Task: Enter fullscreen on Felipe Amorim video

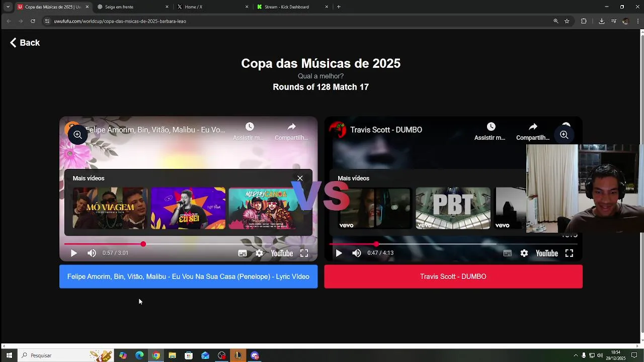Action: click(x=304, y=253)
